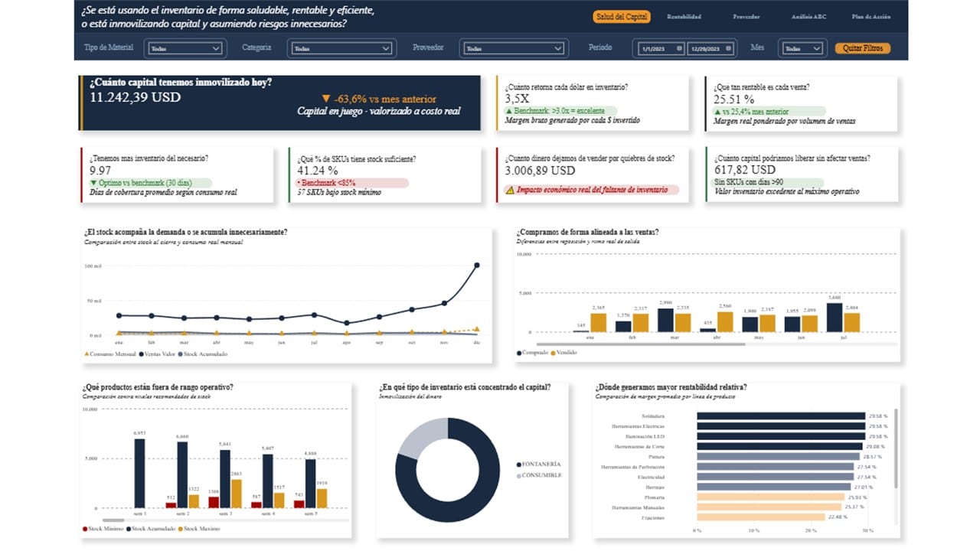980x551 pixels.
Task: Click the Quitar Filtros button
Action: pos(862,48)
